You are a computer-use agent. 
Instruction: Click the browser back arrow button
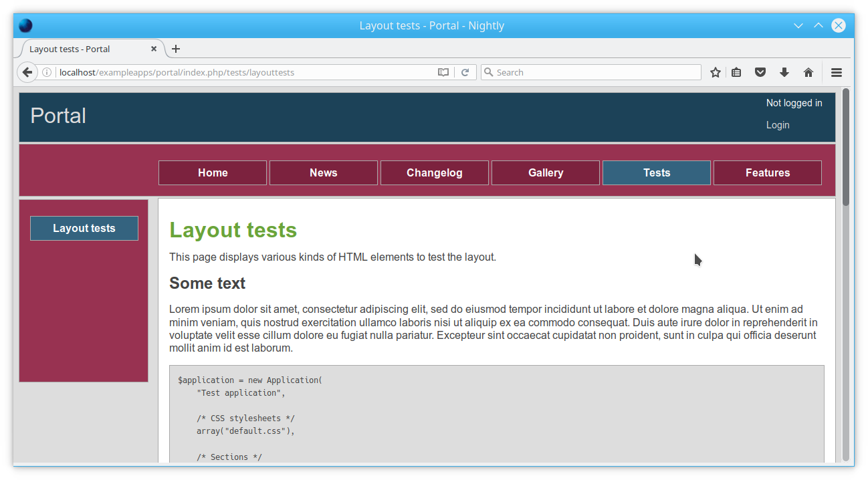[x=27, y=72]
